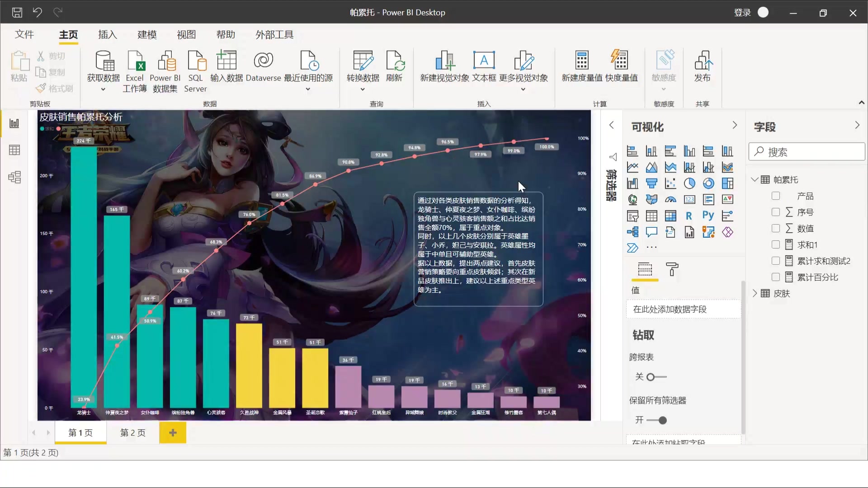Select 第 1 页 report page tab
Screen dimensions: 868x488
pos(80,433)
